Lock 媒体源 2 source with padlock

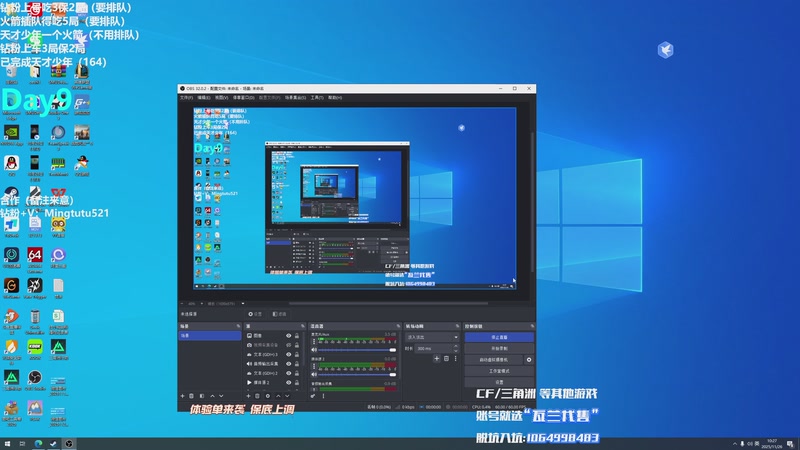click(x=296, y=383)
